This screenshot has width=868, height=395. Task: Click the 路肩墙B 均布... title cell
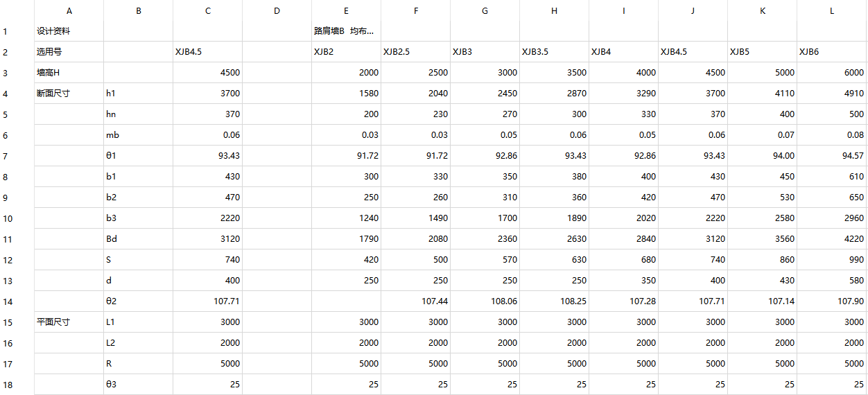[346, 31]
